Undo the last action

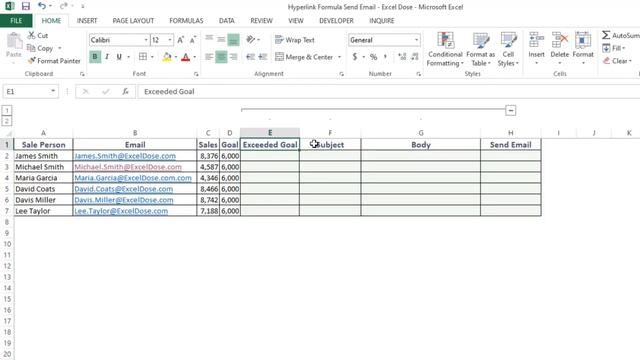tap(42, 6)
